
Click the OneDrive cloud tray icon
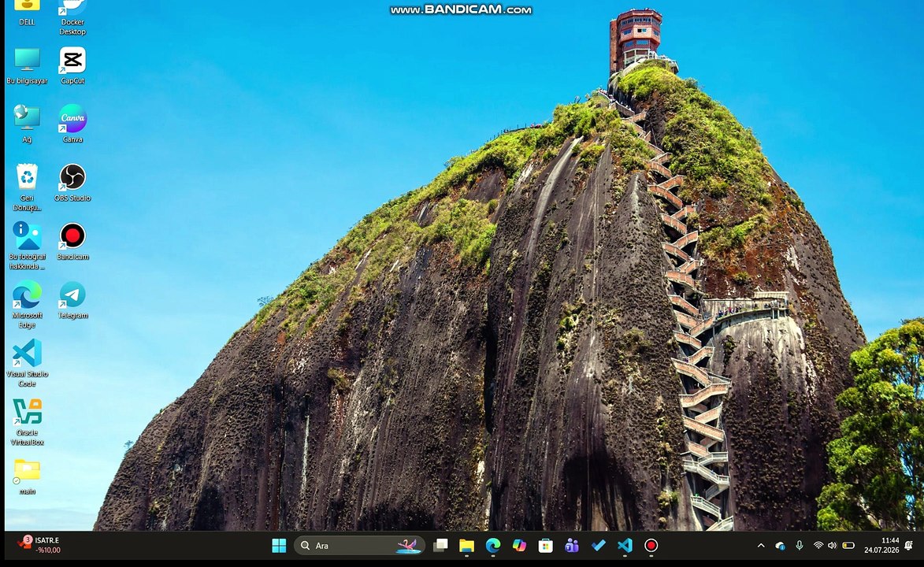click(x=780, y=546)
